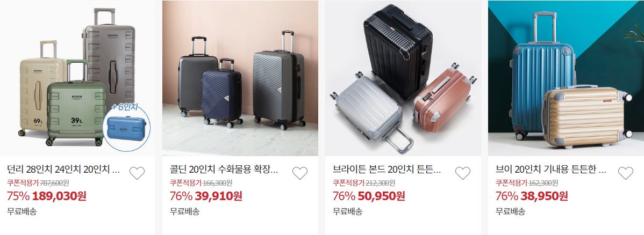Open product title 브이 20인치 기내용 튼튼한
Image resolution: width=644 pixels, height=235 pixels.
click(551, 170)
